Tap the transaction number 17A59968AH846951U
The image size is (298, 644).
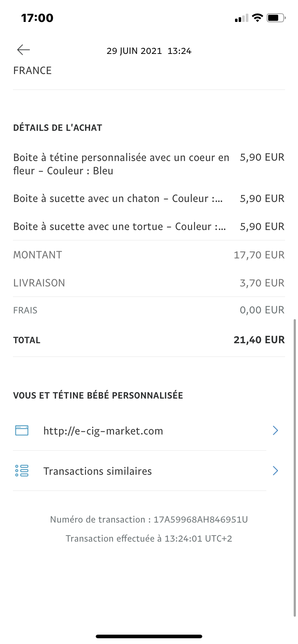point(200,519)
